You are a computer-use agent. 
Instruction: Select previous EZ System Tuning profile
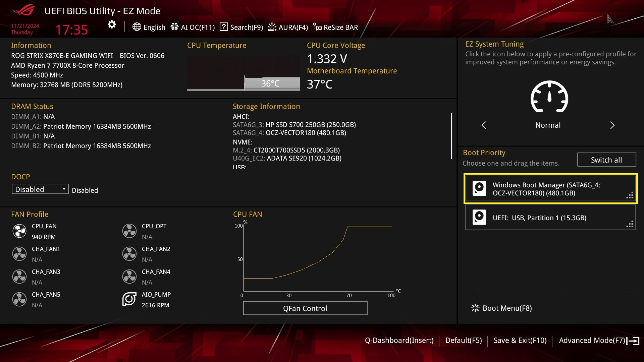pyautogui.click(x=484, y=125)
